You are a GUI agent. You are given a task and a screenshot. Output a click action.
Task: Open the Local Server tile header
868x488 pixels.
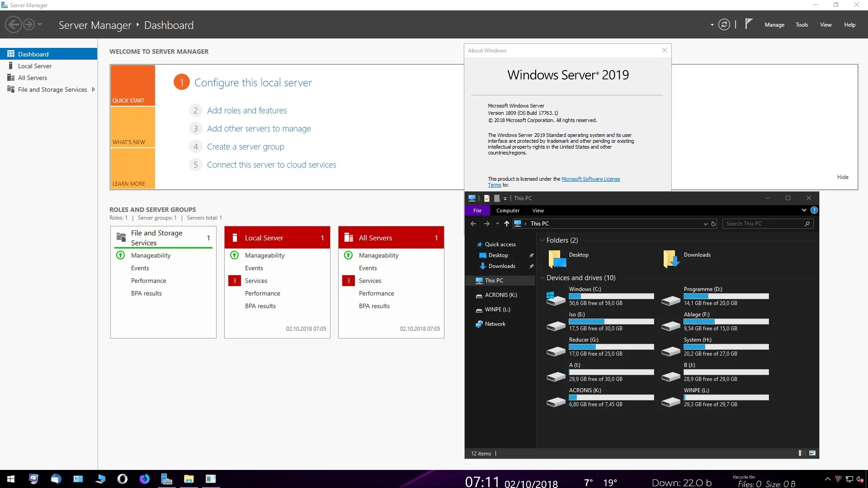pyautogui.click(x=277, y=238)
